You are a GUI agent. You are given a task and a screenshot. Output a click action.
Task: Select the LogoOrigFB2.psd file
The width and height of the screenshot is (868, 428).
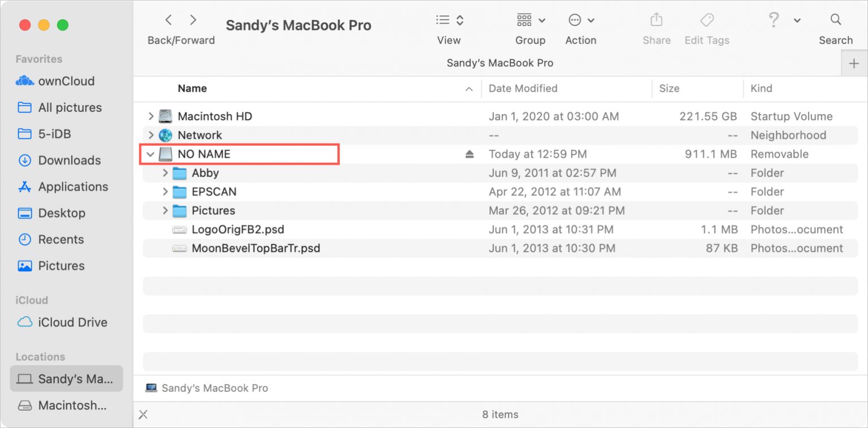[x=237, y=230]
